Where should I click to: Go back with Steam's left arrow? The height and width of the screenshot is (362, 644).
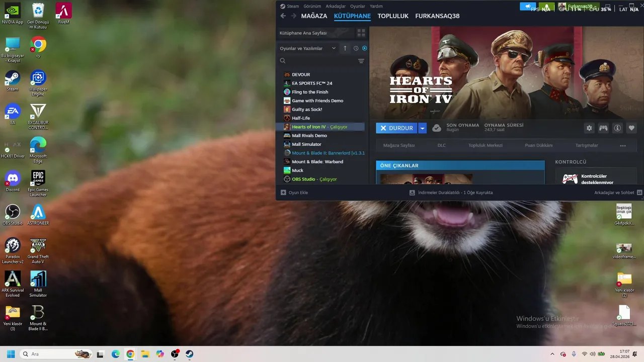click(283, 16)
